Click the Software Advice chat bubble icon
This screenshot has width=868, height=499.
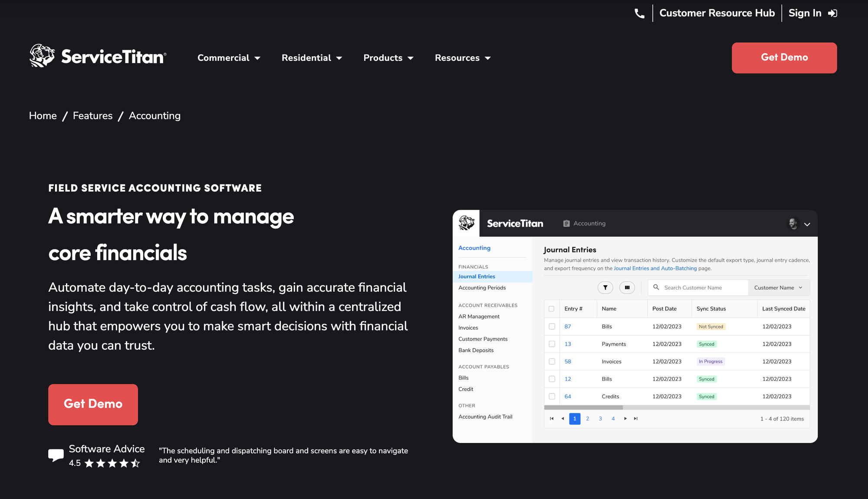click(56, 455)
